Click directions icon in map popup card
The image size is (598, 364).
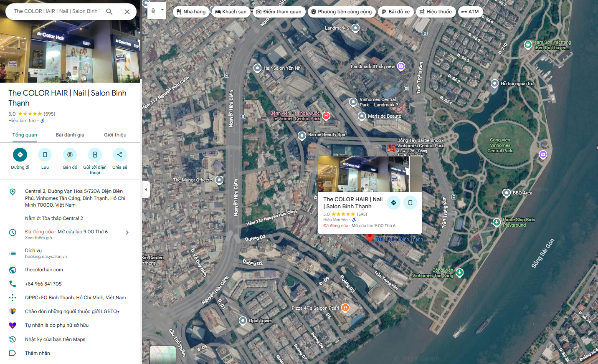[x=393, y=203]
